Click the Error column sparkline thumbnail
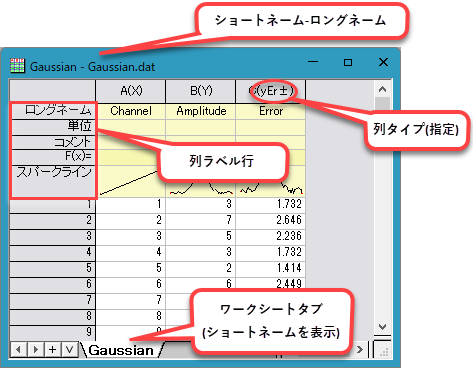Image resolution: width=473 pixels, height=368 pixels. [271, 189]
